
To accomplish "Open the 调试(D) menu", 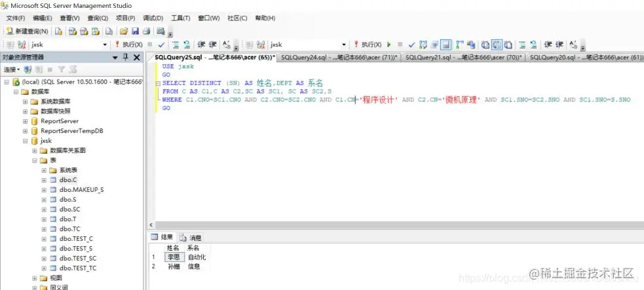I will [153, 18].
